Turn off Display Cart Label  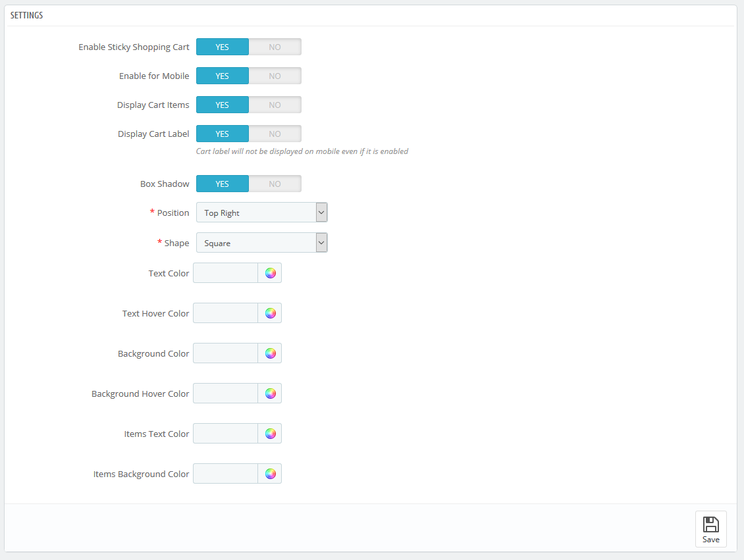point(275,134)
